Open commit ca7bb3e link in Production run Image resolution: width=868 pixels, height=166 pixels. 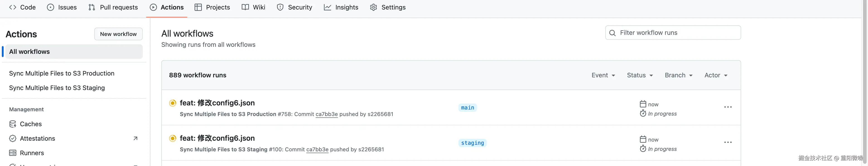[326, 114]
